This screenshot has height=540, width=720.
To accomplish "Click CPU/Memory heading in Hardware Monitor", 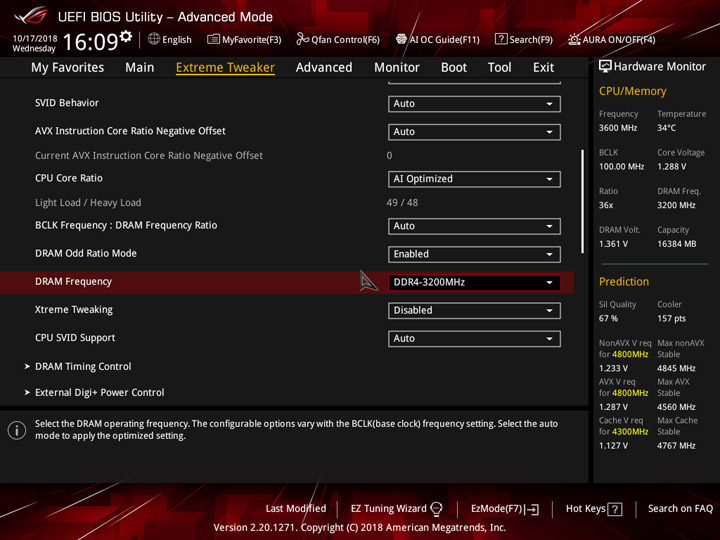I will pos(632,91).
